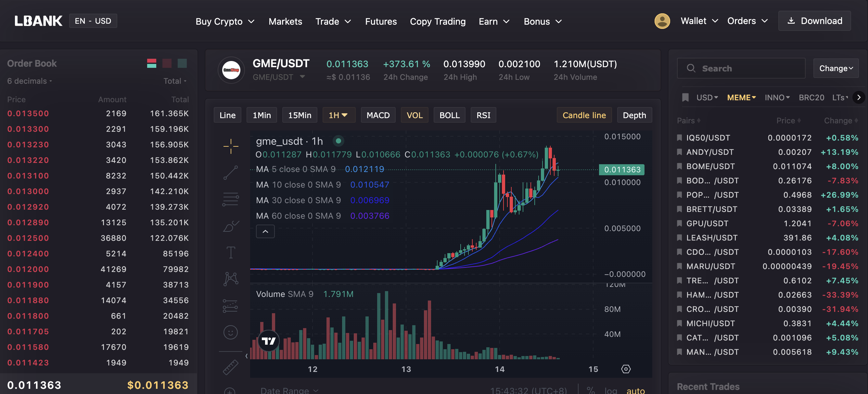Toggle the BOLL indicator on the chart
The height and width of the screenshot is (394, 868).
(x=449, y=115)
